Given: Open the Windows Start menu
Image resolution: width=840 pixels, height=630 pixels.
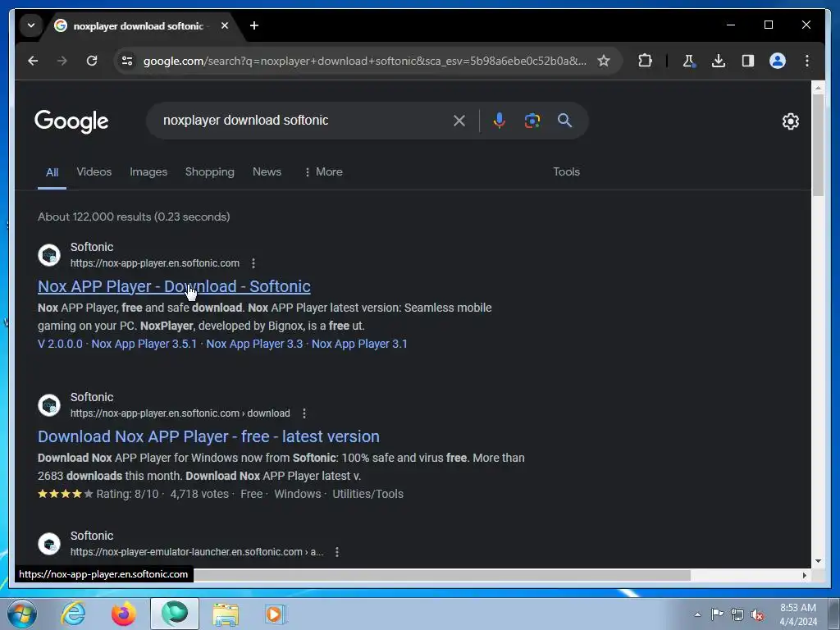Looking at the screenshot, I should (x=21, y=614).
